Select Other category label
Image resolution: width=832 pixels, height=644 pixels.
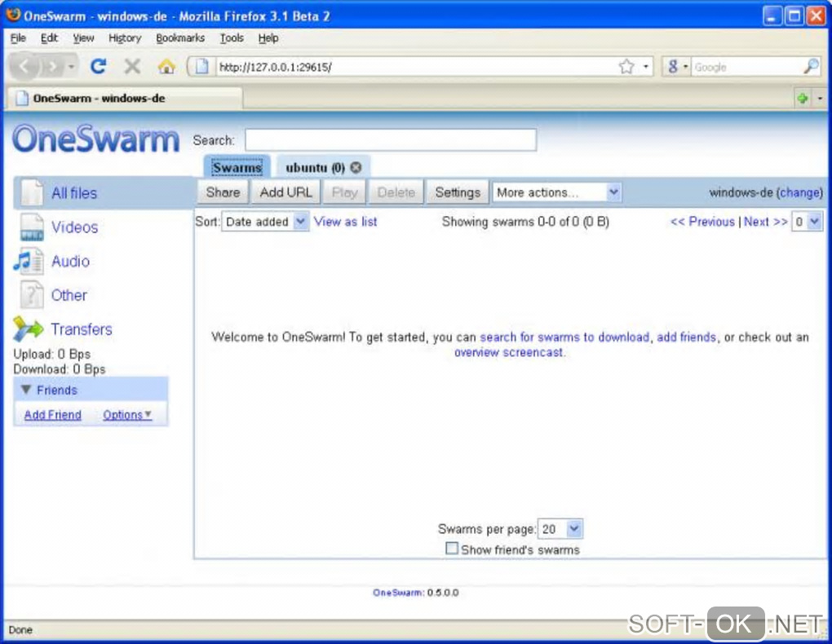(69, 295)
